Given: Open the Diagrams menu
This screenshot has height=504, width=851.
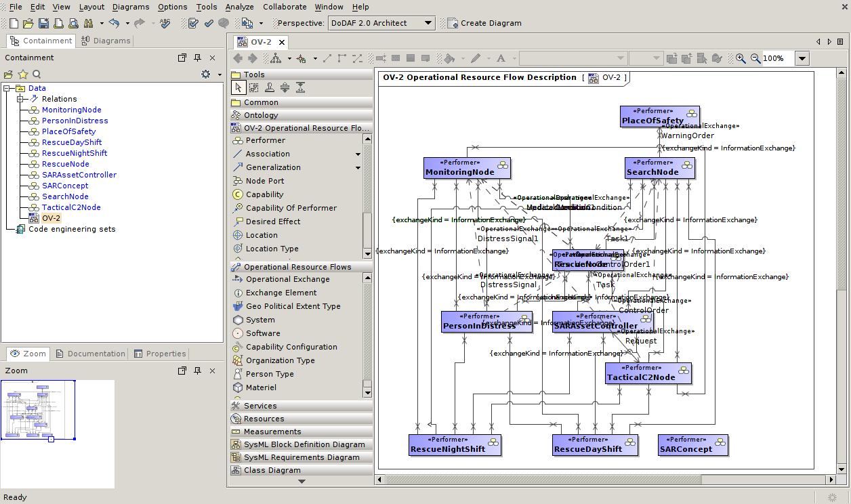Looking at the screenshot, I should click(131, 7).
